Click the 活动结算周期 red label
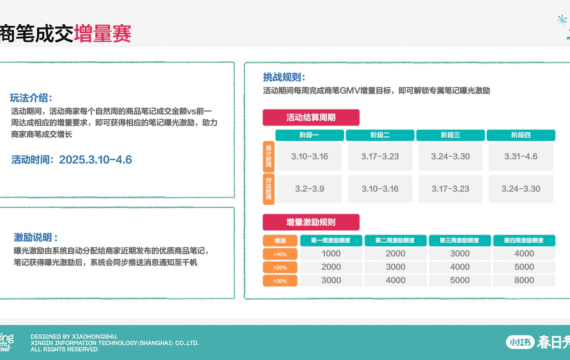 coord(311,117)
